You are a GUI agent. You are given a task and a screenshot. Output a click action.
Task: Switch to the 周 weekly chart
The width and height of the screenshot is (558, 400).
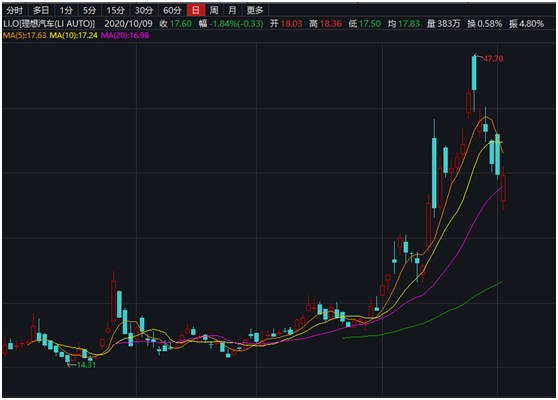click(x=214, y=10)
